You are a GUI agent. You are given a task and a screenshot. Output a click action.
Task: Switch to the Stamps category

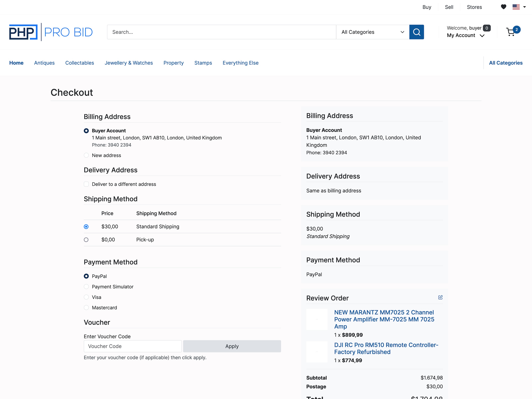tap(203, 63)
